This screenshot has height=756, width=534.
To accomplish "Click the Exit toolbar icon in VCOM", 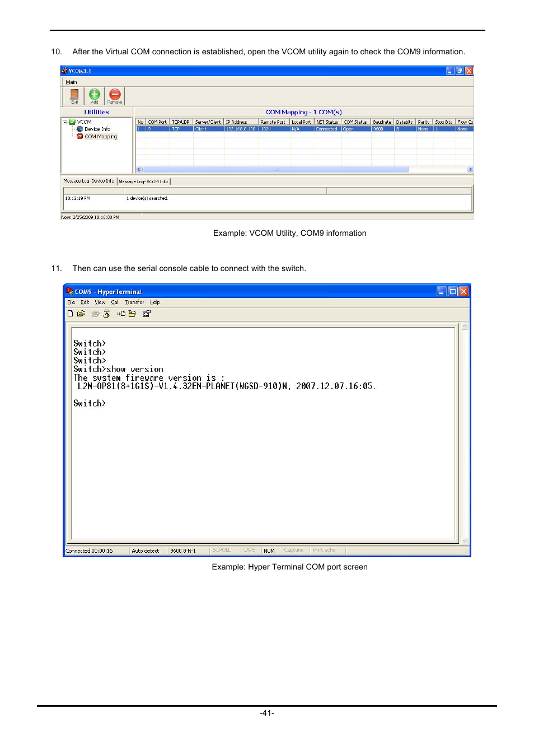I will tap(74, 96).
